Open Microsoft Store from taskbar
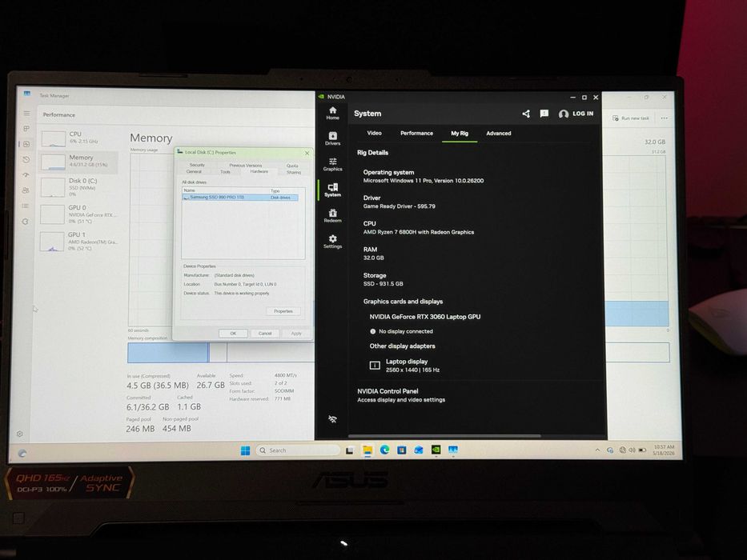 [x=402, y=450]
